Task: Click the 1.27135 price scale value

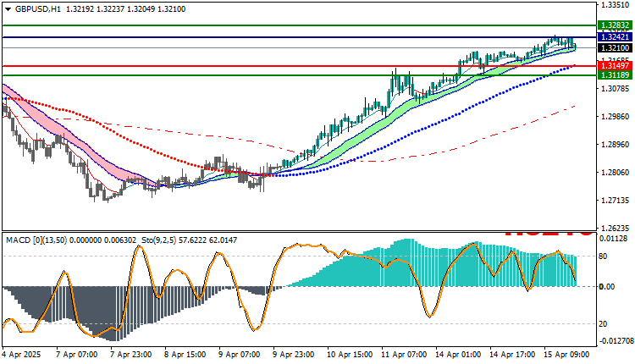Action: 616,200
